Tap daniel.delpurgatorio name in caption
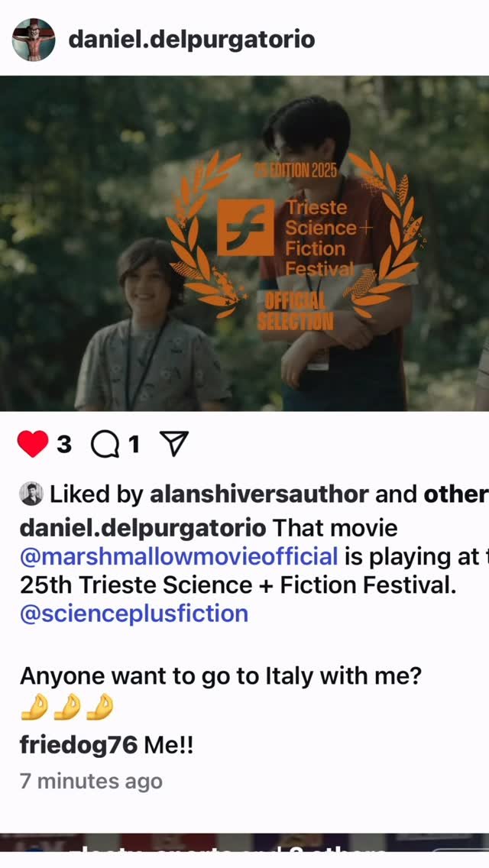Image resolution: width=489 pixels, height=868 pixels. click(143, 527)
